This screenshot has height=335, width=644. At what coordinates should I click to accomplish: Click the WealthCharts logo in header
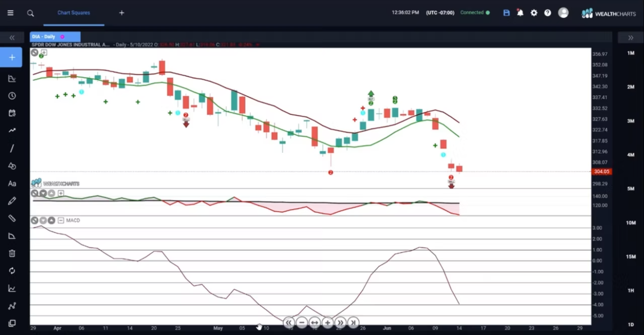(x=608, y=13)
